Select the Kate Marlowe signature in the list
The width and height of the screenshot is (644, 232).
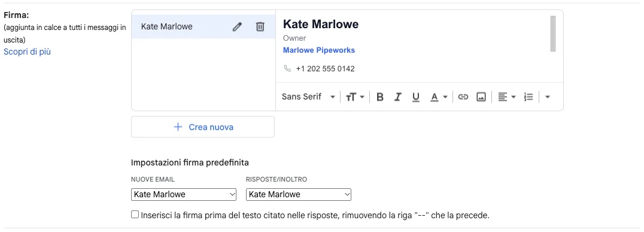[x=203, y=27]
